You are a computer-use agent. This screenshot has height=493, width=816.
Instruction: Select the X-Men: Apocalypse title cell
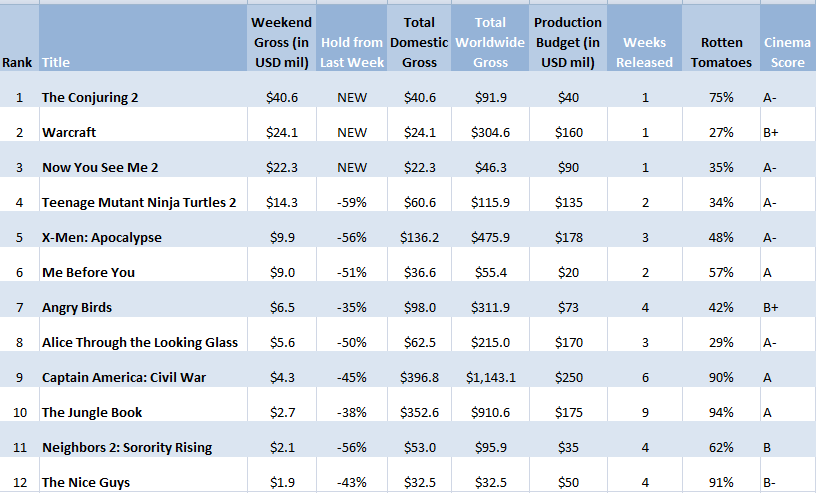(101, 238)
